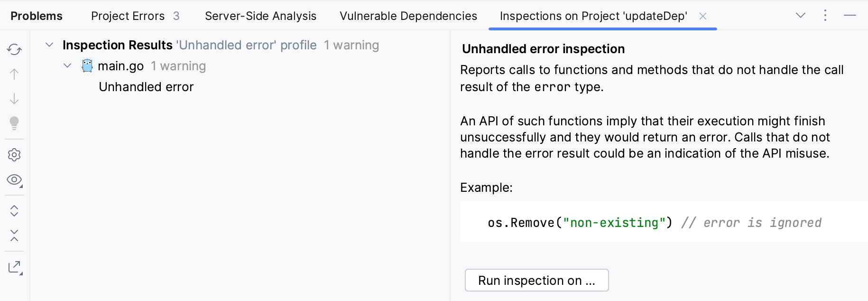
Task: Close the Inspections on Project 'updateDep' tab
Action: 702,16
